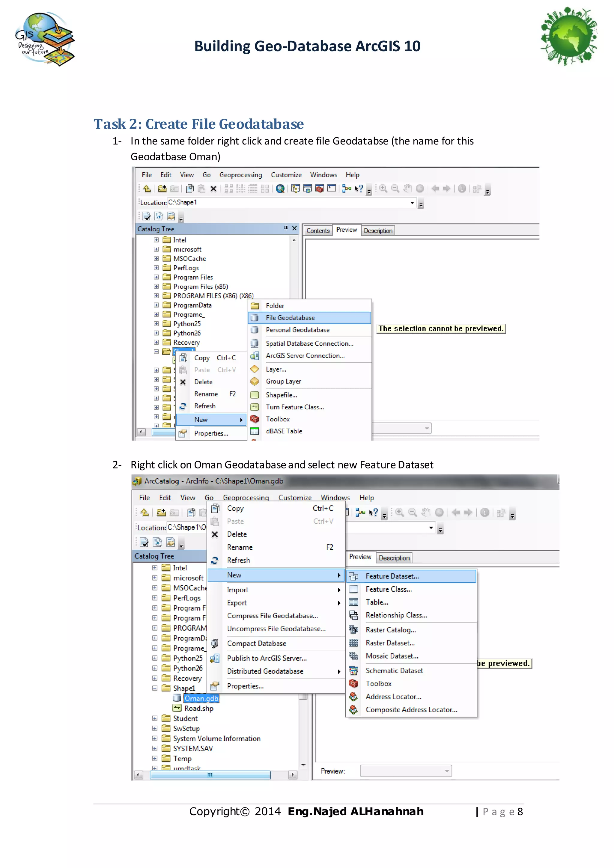
Task: Open the Location dropdown arrow in C:\Shape1 window
Action: [x=412, y=203]
